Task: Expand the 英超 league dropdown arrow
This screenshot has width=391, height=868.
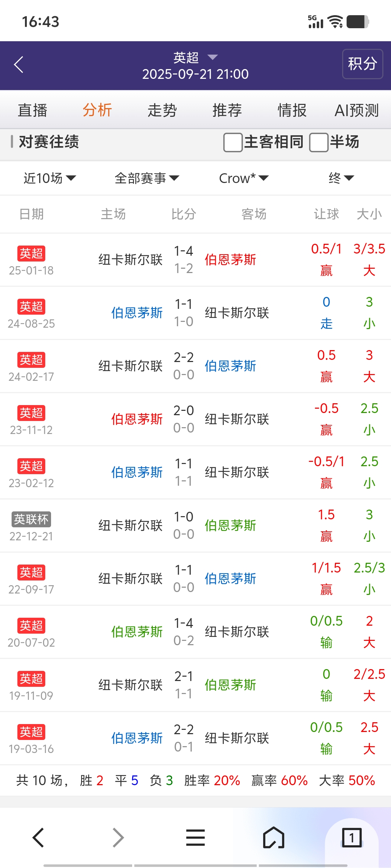Action: (x=213, y=57)
